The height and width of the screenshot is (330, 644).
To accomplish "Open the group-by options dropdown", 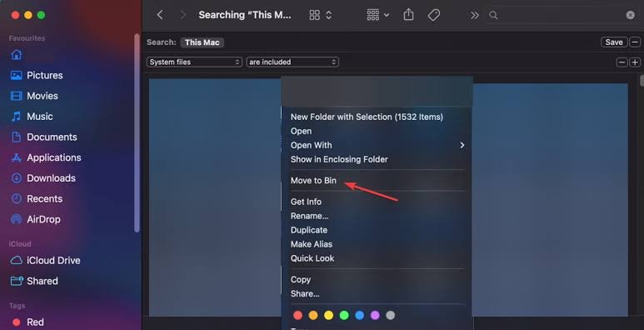I will (x=378, y=15).
